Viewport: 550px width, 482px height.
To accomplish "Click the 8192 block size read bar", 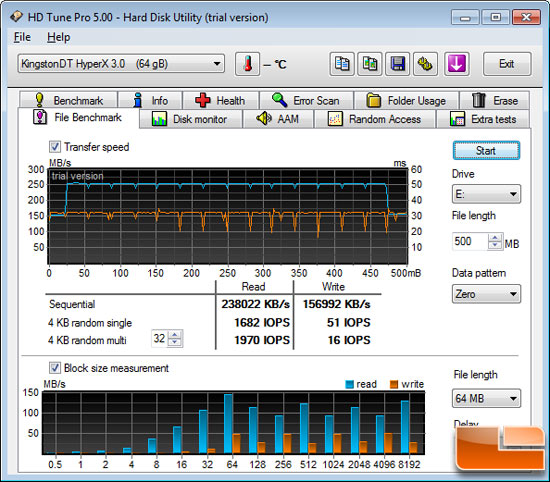I will pos(405,427).
